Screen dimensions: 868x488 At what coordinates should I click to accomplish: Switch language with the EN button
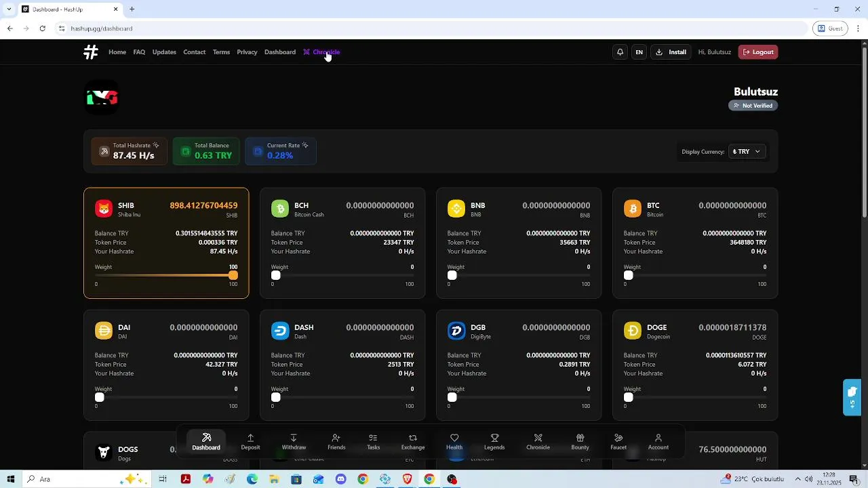(639, 52)
